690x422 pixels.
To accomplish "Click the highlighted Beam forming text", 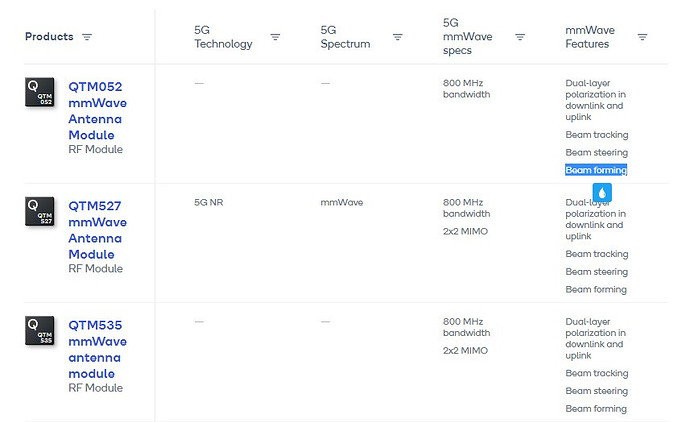I will [596, 170].
